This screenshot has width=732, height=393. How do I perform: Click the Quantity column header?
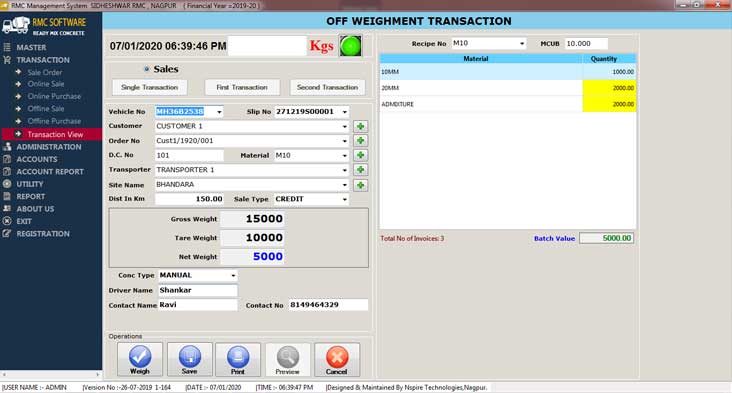coord(609,59)
